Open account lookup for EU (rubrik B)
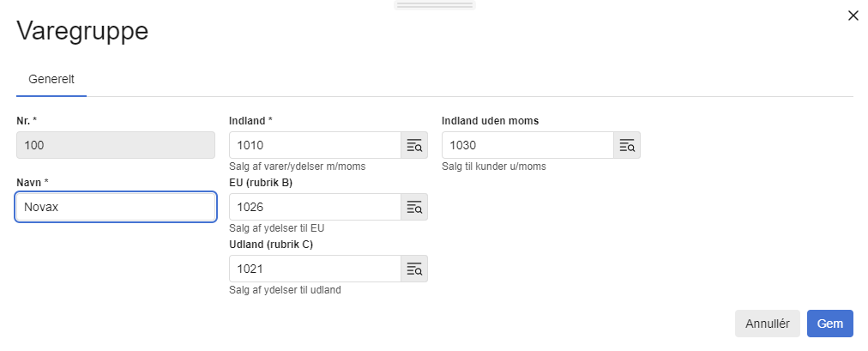The height and width of the screenshot is (351, 868). [414, 207]
